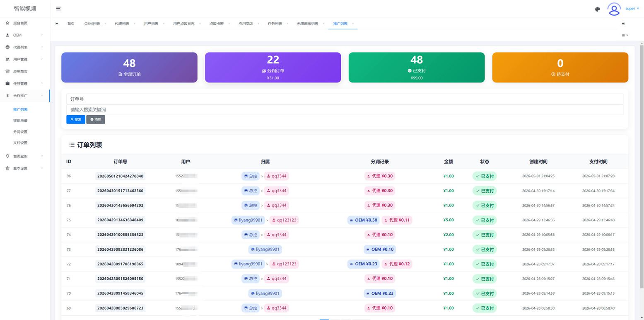
Task: Click the super user avatar icon
Action: pos(614,9)
